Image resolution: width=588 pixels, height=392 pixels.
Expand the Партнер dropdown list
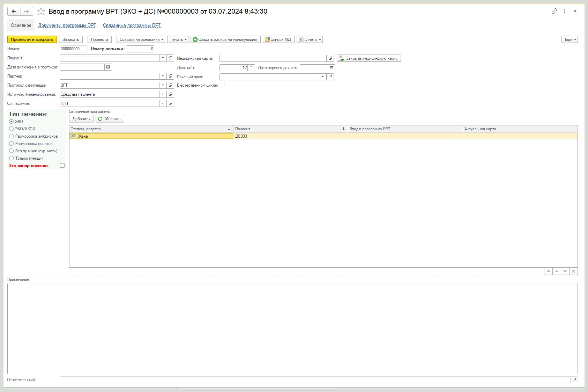pyautogui.click(x=163, y=76)
